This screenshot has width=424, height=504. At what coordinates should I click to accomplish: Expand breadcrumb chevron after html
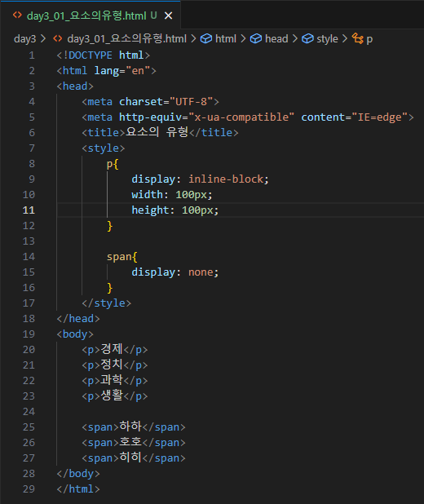click(x=243, y=39)
